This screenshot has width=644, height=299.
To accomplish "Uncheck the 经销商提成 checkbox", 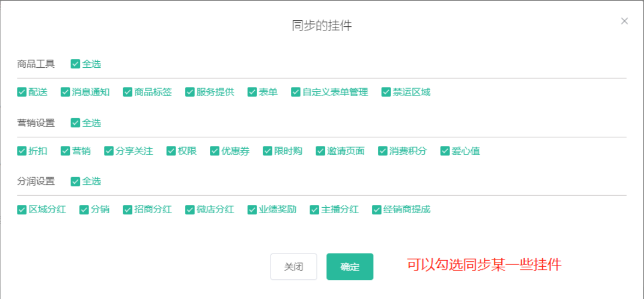I will click(x=377, y=209).
